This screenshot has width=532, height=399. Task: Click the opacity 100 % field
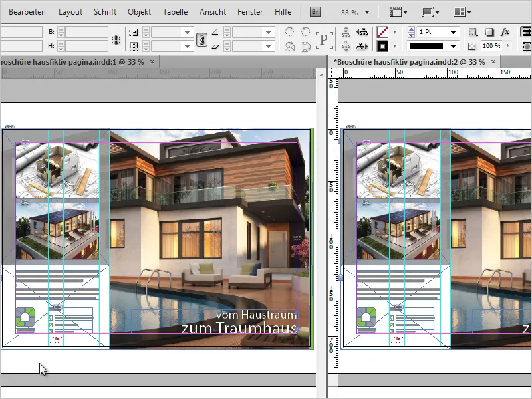(x=491, y=45)
